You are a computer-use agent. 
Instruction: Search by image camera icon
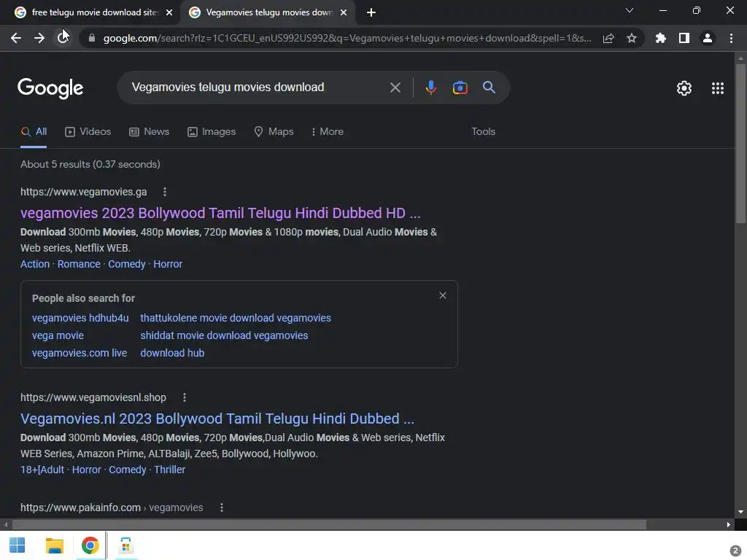[x=460, y=87]
